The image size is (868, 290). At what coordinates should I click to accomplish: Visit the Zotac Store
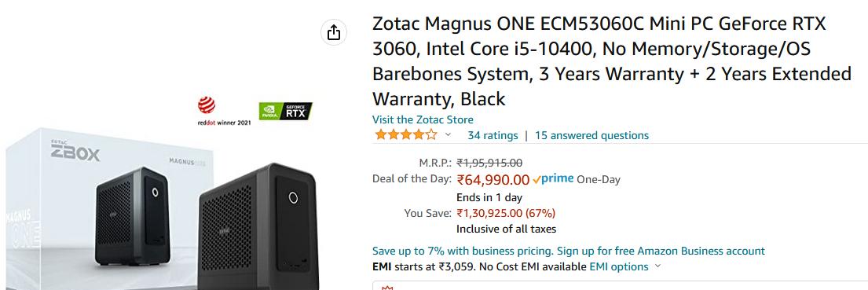(423, 119)
